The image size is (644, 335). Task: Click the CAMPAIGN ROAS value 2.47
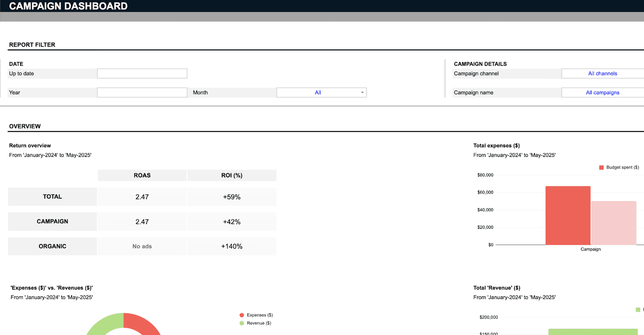(x=142, y=222)
